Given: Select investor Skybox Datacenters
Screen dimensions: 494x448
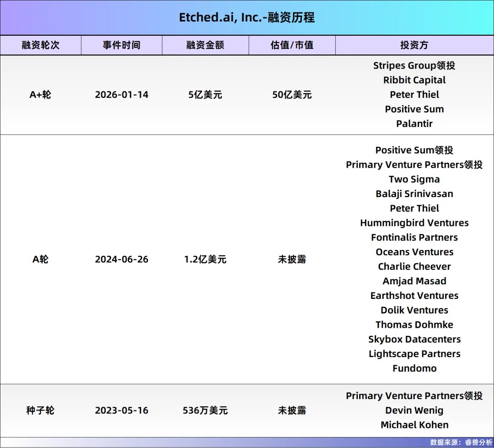Looking at the screenshot, I should (x=414, y=339).
